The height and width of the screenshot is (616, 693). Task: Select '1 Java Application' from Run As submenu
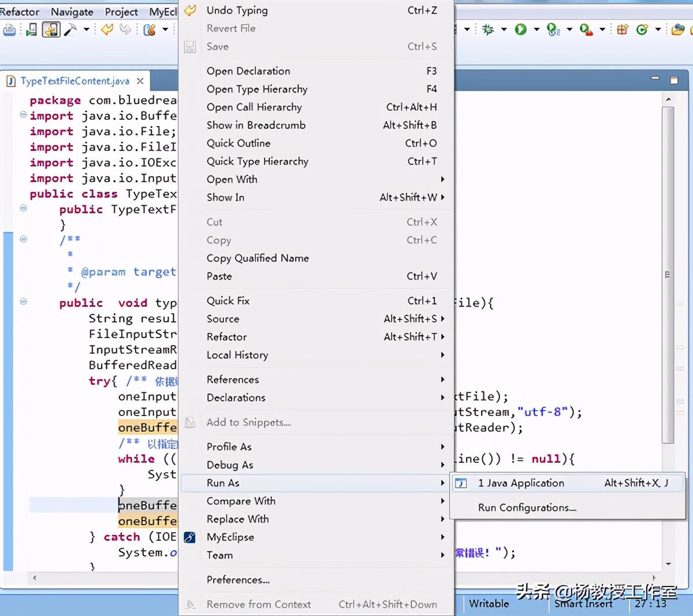coord(520,483)
